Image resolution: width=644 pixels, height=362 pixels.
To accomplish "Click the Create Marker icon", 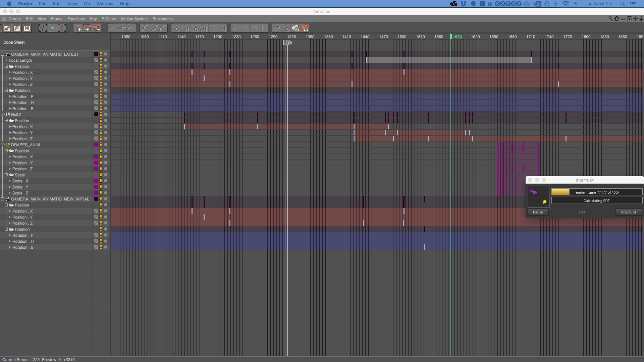I will 78,28.
